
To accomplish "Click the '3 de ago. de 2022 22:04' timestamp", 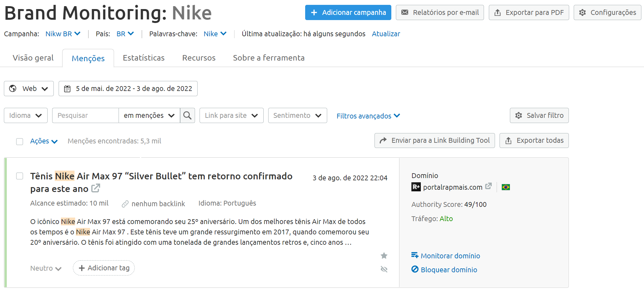I will [350, 178].
